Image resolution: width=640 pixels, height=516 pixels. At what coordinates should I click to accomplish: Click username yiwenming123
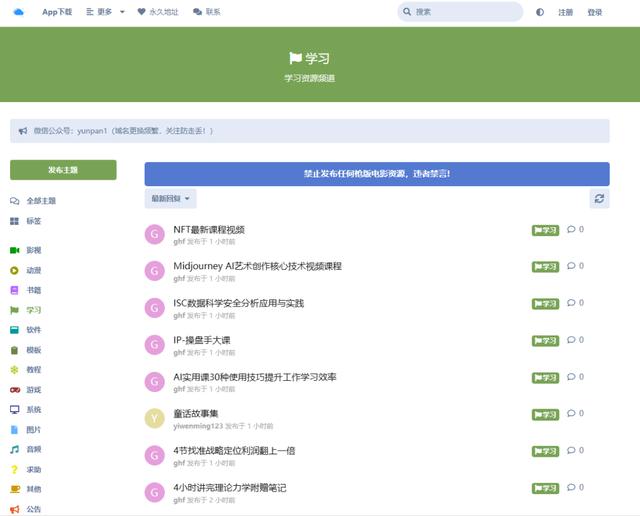[198, 426]
